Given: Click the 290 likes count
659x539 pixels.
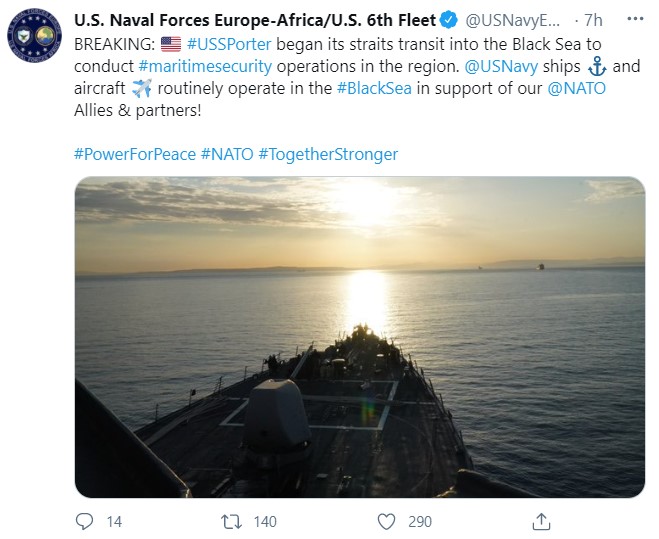Looking at the screenshot, I should pos(420,521).
